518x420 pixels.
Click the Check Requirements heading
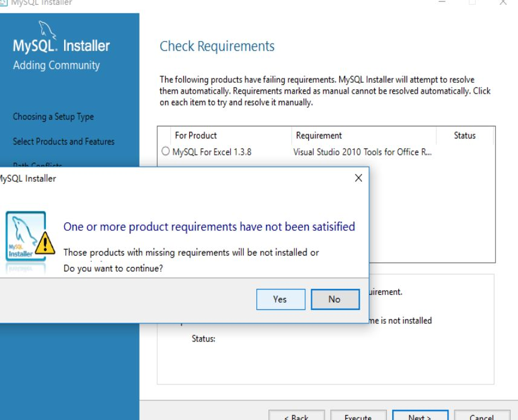coord(217,46)
